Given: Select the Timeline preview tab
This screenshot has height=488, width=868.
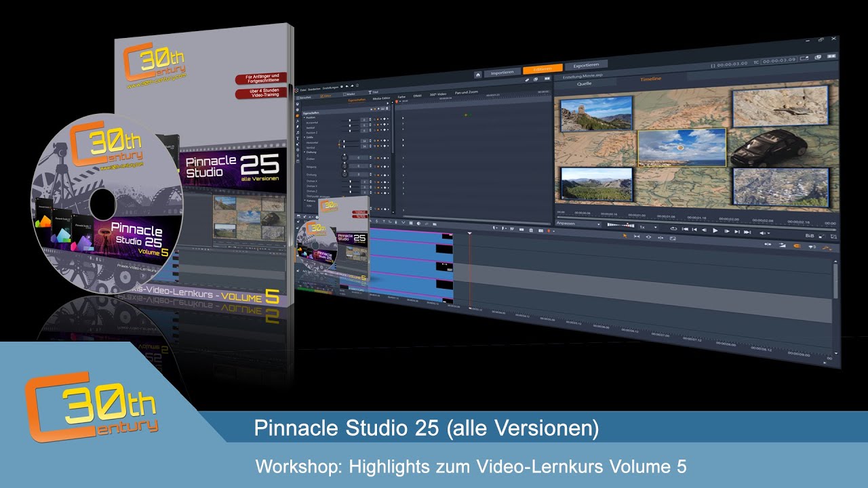Looking at the screenshot, I should [650, 79].
